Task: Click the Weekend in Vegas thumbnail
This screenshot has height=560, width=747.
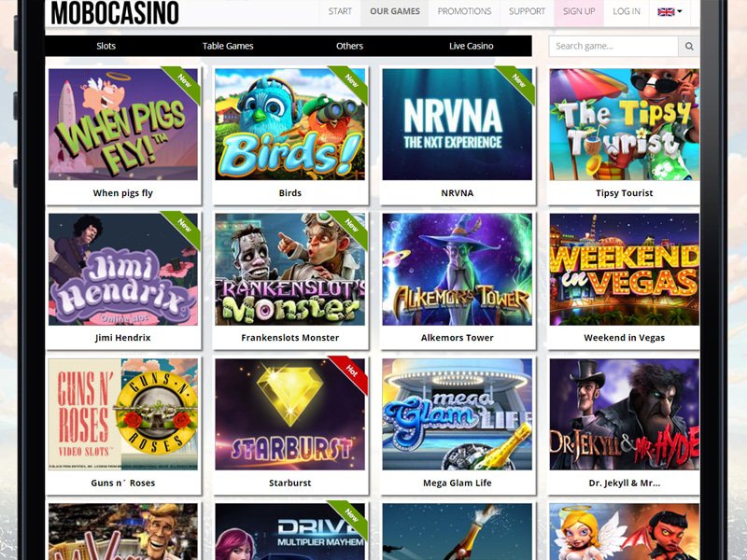Action: coord(624,270)
